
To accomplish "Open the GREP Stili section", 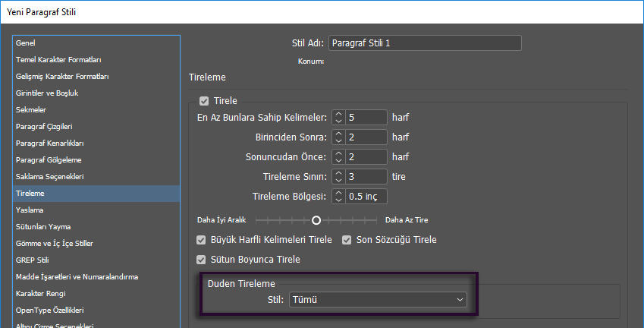I will coord(32,260).
